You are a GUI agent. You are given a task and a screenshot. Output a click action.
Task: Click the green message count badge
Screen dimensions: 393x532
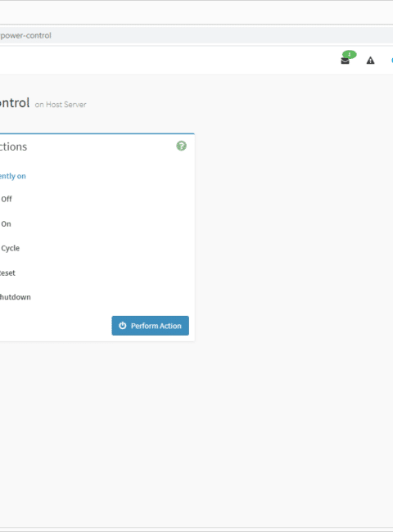(x=350, y=54)
